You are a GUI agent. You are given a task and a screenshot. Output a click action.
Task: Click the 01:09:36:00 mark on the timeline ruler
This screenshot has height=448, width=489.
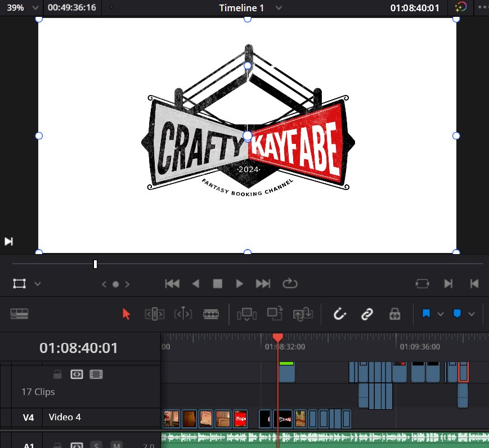point(420,347)
